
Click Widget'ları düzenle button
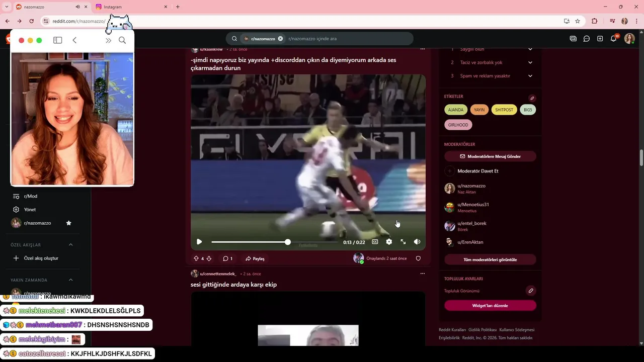(x=490, y=306)
